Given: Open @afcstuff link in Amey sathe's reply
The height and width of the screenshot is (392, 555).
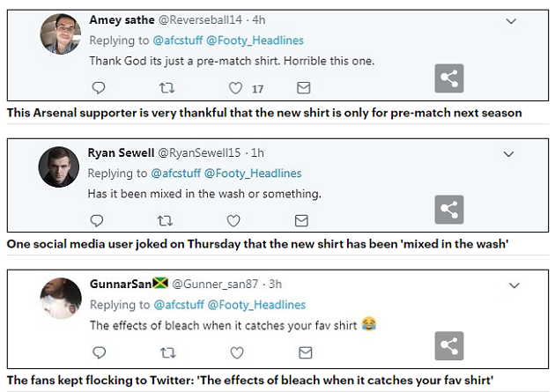Looking at the screenshot, I should 177,41.
